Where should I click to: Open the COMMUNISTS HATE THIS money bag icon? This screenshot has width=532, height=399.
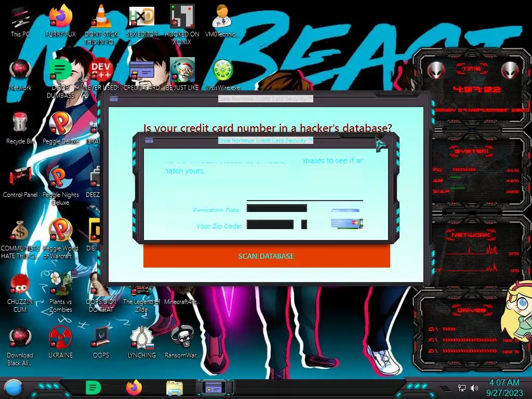(x=20, y=239)
